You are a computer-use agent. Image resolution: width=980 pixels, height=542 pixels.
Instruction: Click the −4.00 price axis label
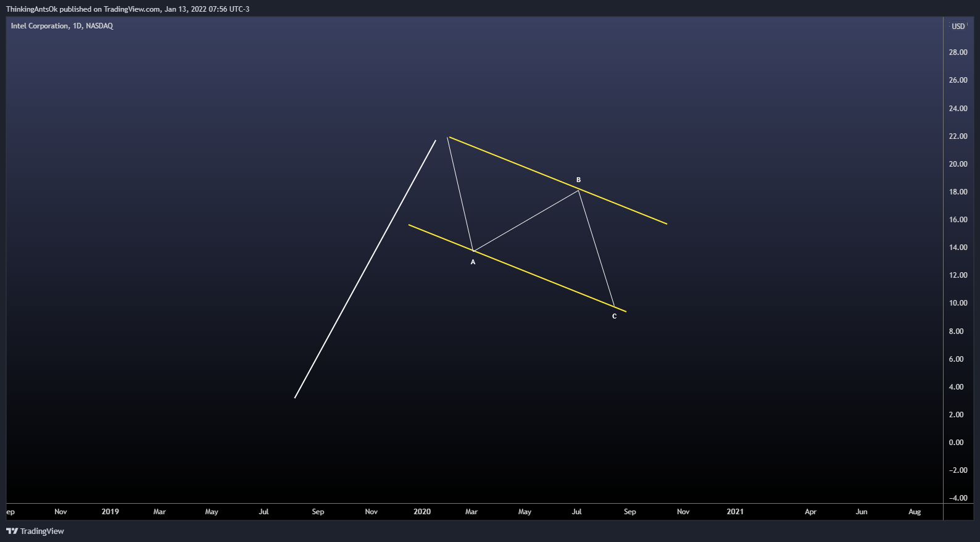point(958,498)
